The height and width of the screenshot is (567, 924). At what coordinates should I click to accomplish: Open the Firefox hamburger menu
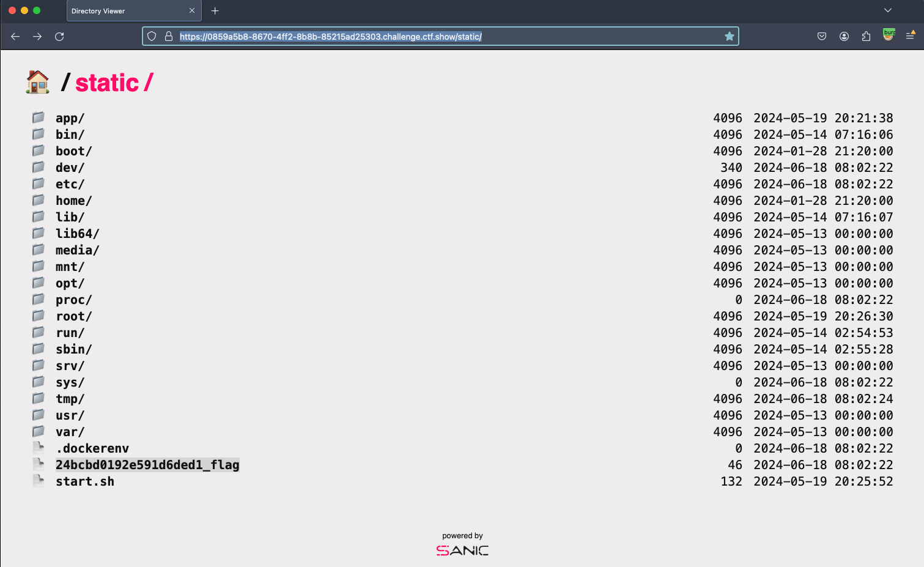(x=910, y=37)
